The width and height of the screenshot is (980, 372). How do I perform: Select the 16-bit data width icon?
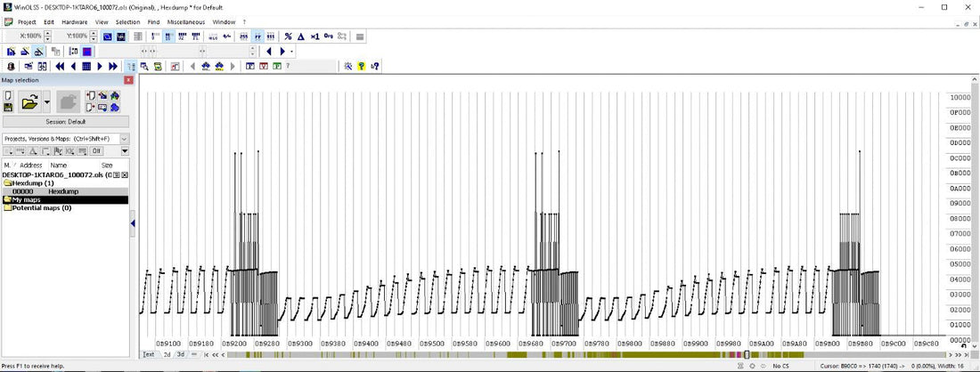click(x=168, y=36)
